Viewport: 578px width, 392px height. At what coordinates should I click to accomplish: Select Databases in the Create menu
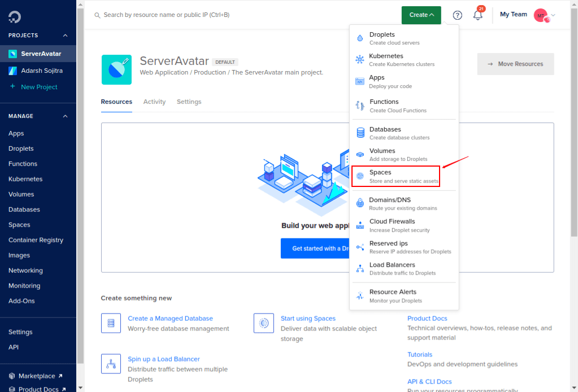[404, 133]
